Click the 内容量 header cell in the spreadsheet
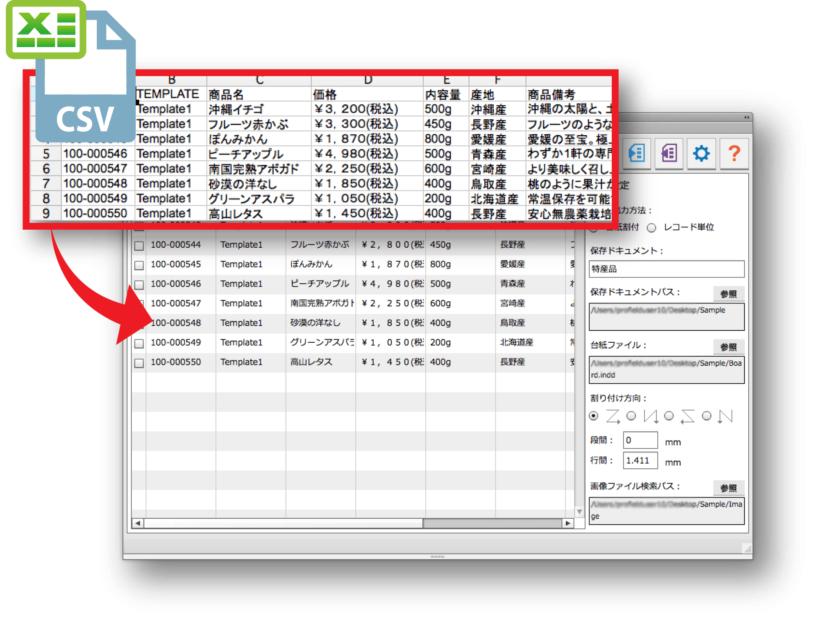Screen dimensions: 840x624 pos(446,95)
